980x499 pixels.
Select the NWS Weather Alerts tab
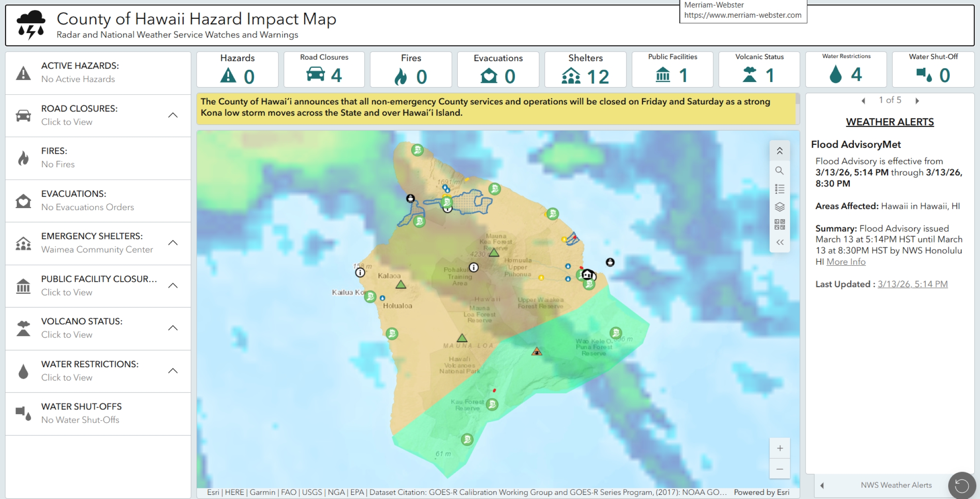pos(896,485)
